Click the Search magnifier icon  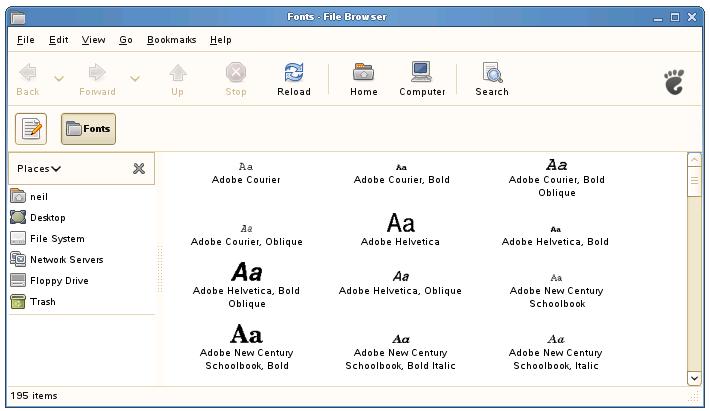coord(492,73)
